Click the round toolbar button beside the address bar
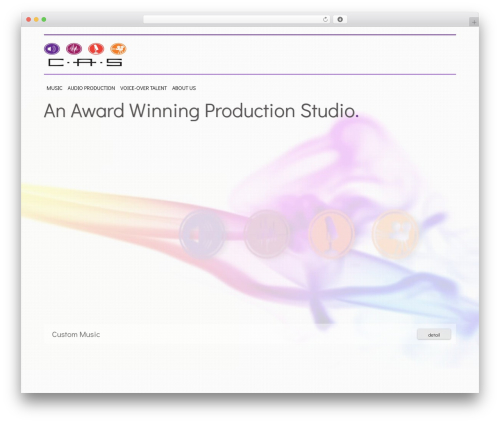The width and height of the screenshot is (500, 423). point(340,19)
